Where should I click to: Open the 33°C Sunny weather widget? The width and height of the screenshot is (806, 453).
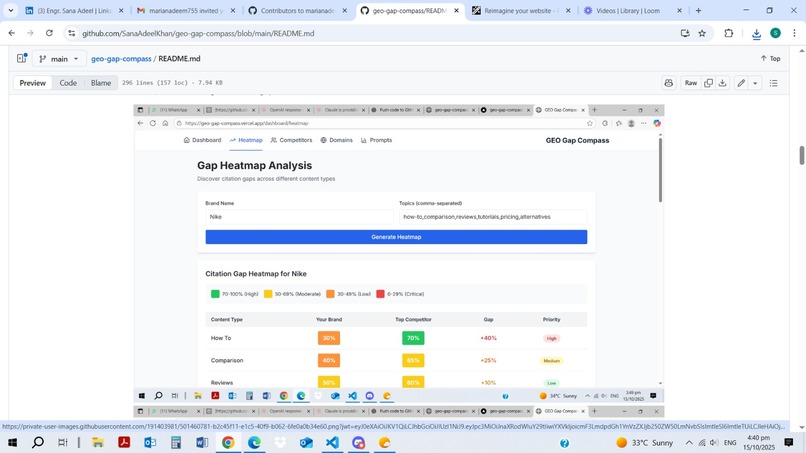(645, 443)
